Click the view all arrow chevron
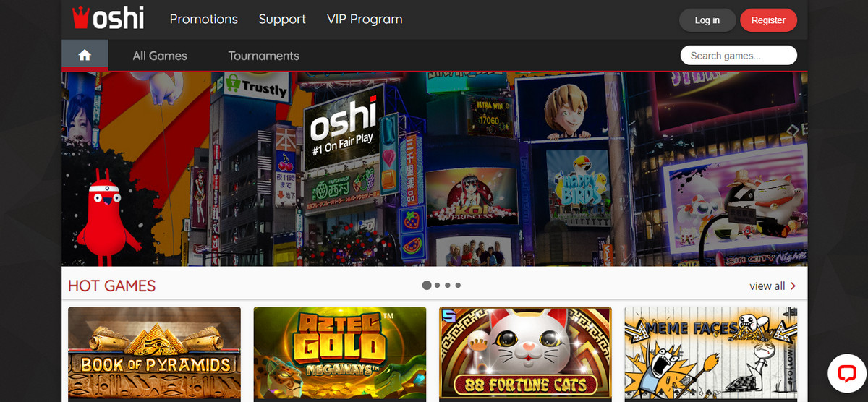The image size is (868, 402). pyautogui.click(x=793, y=286)
